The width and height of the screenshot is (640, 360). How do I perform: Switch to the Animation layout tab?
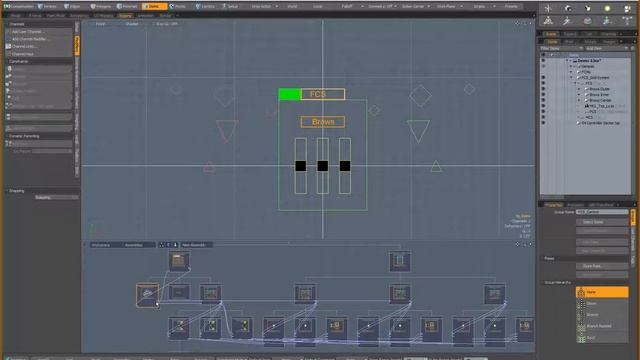click(x=145, y=16)
